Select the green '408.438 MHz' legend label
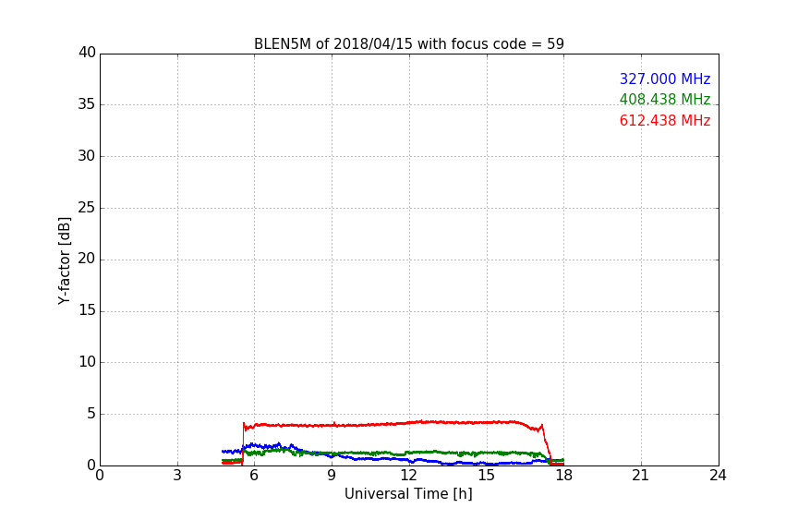The image size is (798, 532). (665, 99)
